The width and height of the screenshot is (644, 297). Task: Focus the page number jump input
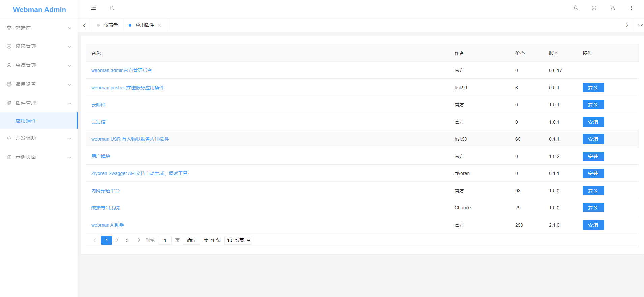165,240
